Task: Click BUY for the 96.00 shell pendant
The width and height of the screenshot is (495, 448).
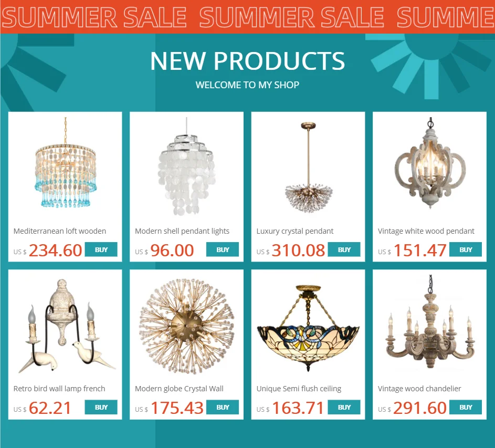Action: (223, 249)
